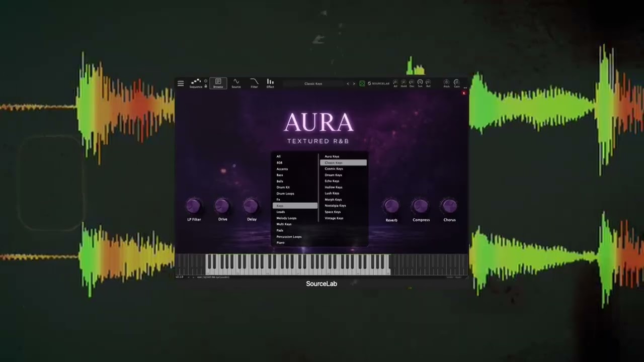The image size is (644, 362).
Task: Open the hamburger menu icon
Action: [x=181, y=83]
